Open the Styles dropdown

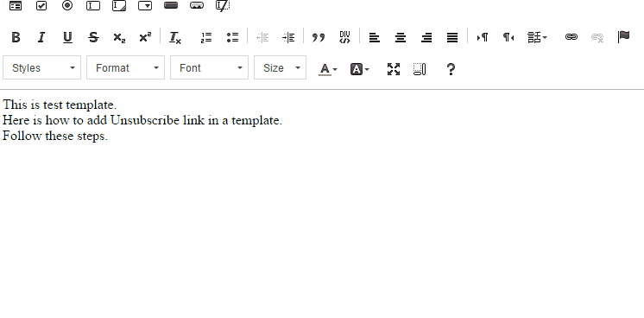(42, 68)
